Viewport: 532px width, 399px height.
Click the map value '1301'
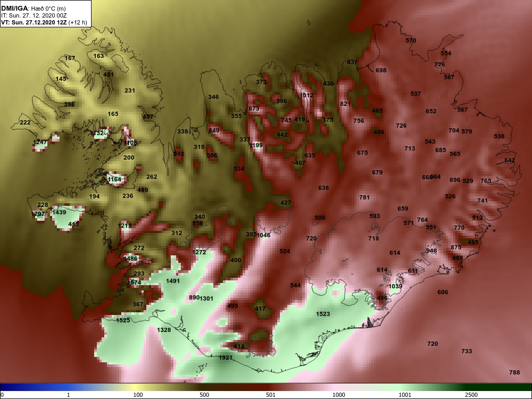[x=206, y=298]
